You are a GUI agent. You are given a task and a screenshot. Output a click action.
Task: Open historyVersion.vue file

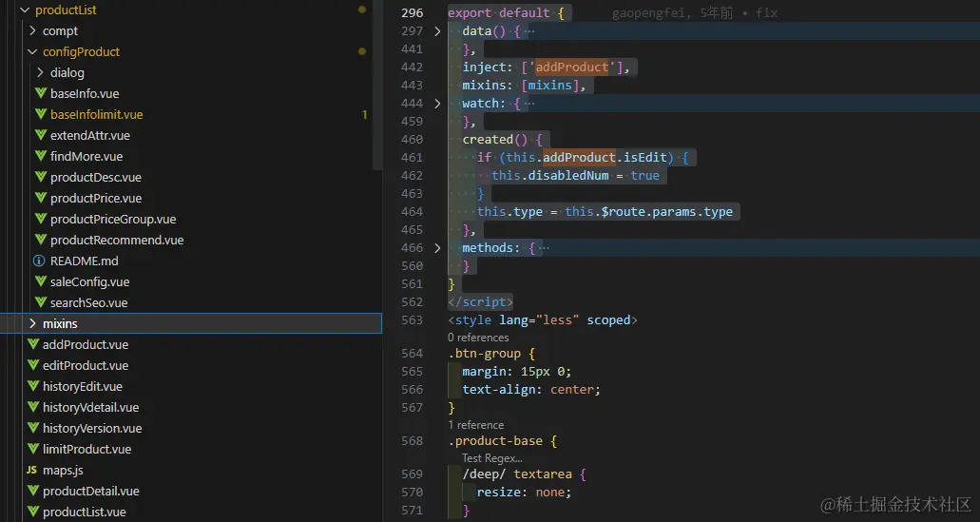coord(92,428)
